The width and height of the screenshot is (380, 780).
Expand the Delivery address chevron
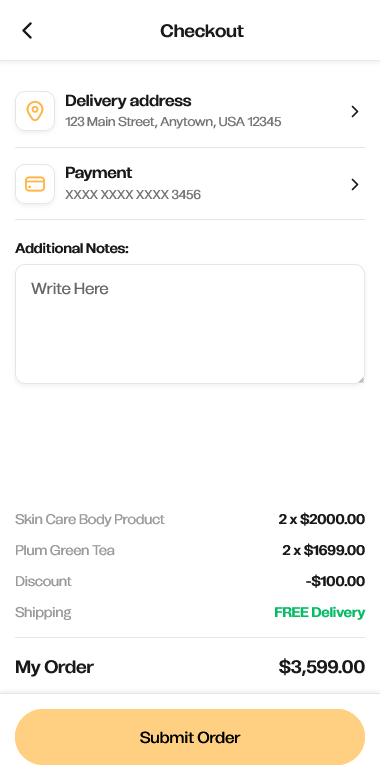tap(355, 111)
